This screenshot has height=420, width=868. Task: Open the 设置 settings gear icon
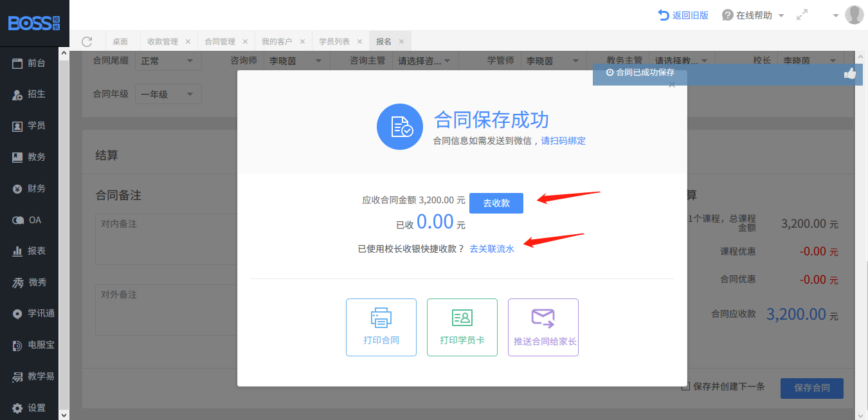point(17,408)
